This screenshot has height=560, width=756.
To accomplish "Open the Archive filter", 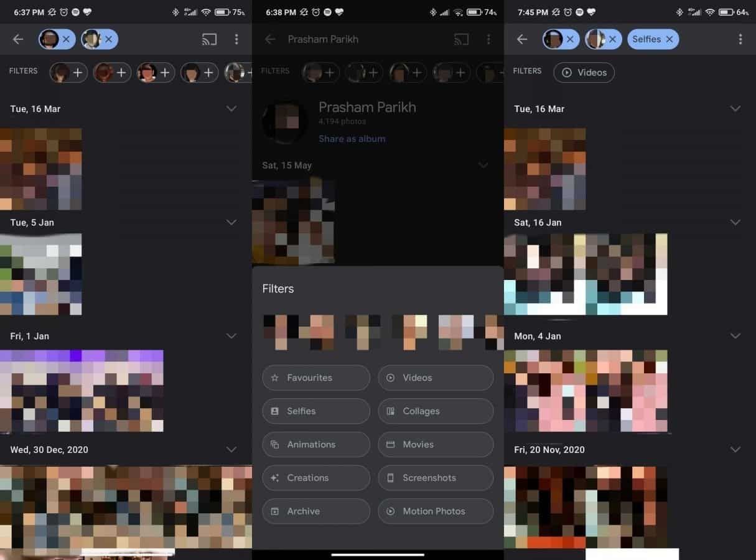I will 315,511.
